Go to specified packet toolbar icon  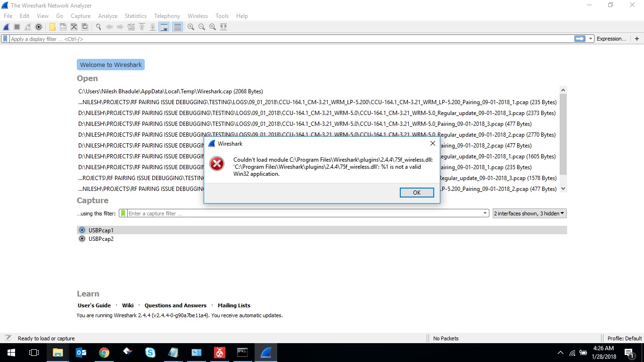point(131,27)
